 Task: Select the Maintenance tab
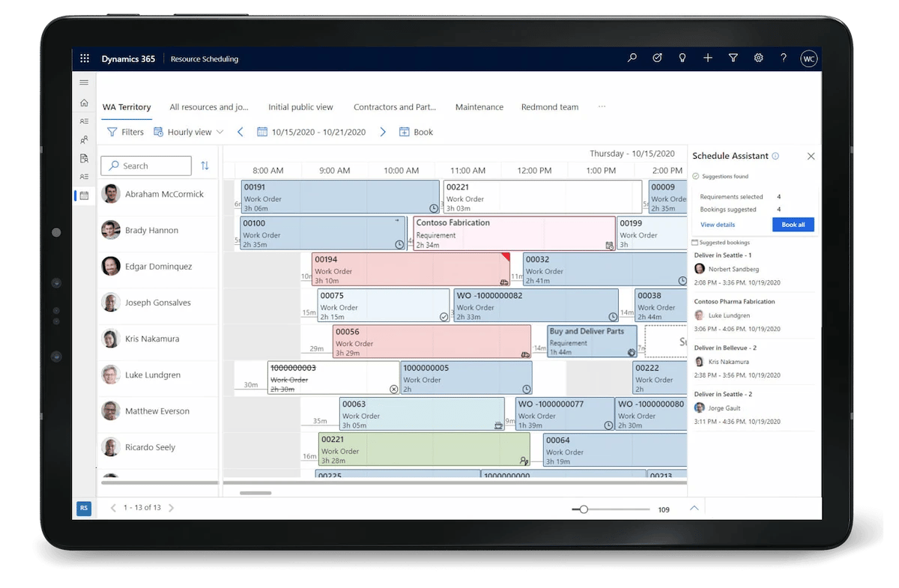479,107
